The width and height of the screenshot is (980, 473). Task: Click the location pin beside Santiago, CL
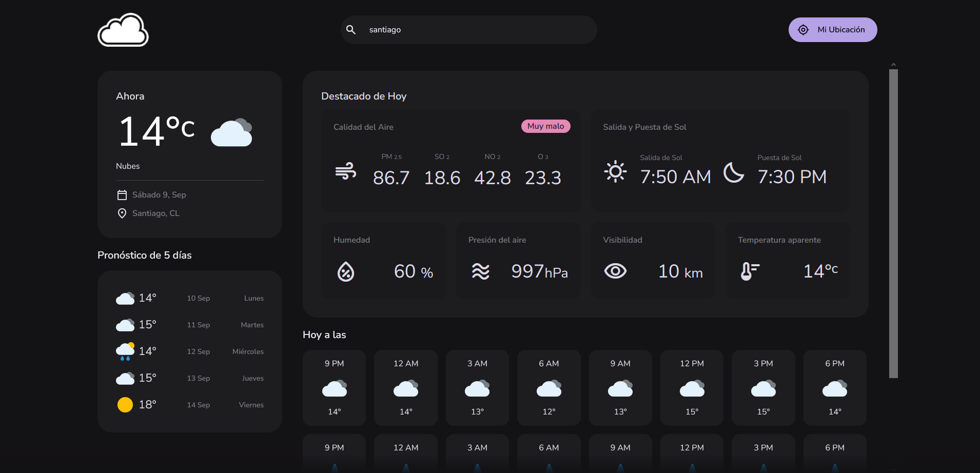pyautogui.click(x=122, y=213)
